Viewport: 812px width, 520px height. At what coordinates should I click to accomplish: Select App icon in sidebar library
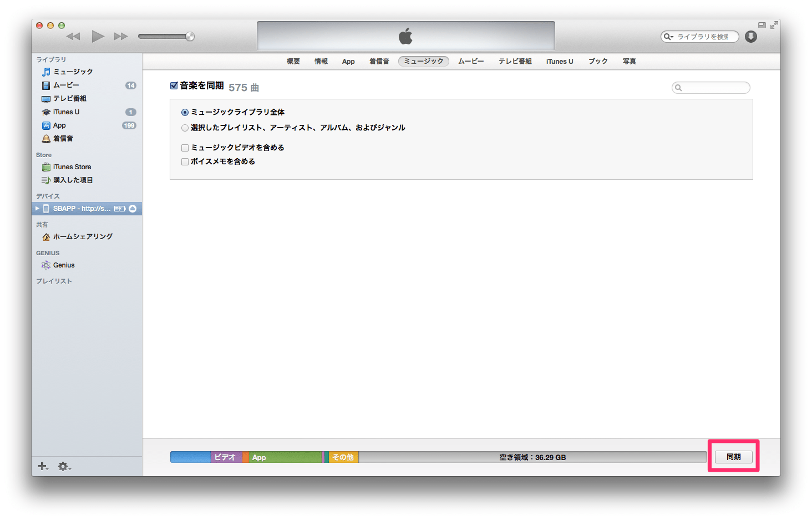click(x=46, y=125)
